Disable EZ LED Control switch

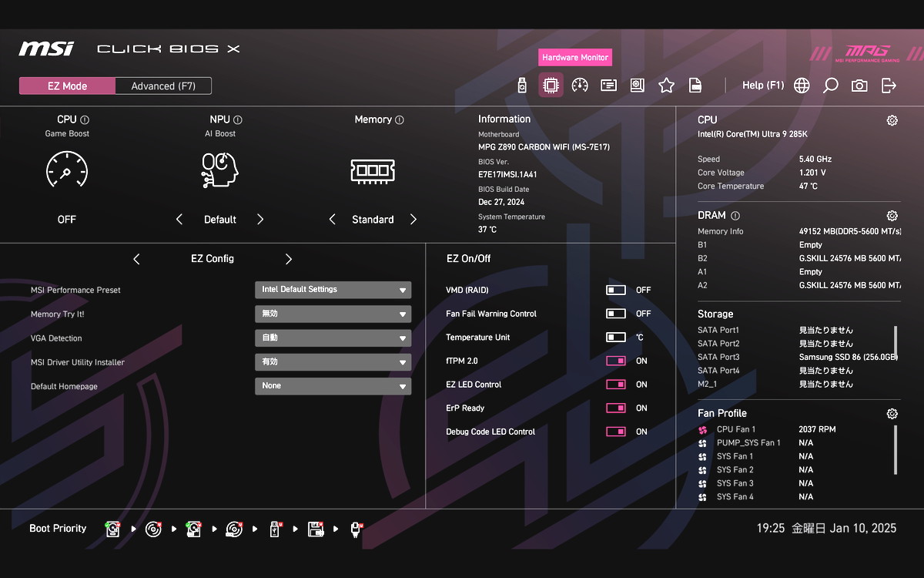(616, 385)
